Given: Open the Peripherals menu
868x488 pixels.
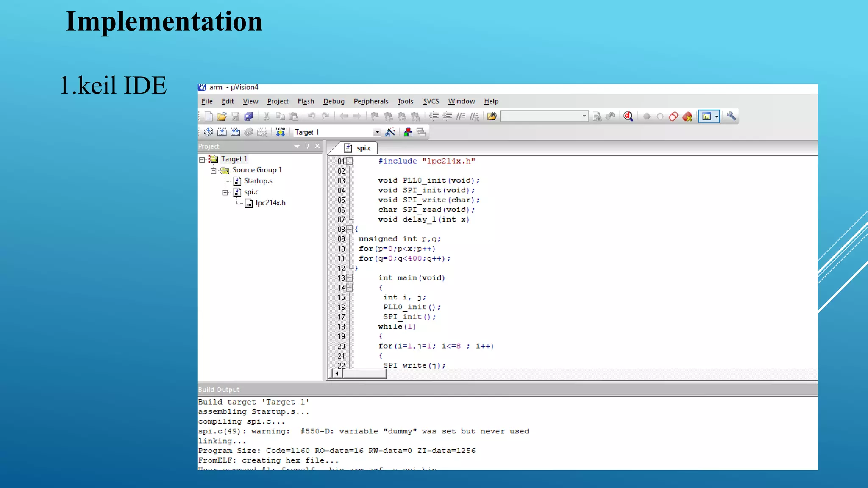Looking at the screenshot, I should pos(371,101).
